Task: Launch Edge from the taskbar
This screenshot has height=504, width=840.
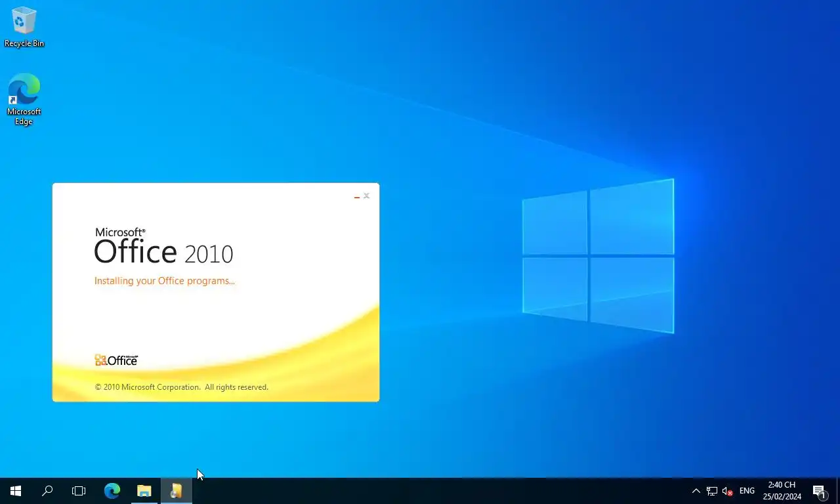Action: [x=112, y=491]
